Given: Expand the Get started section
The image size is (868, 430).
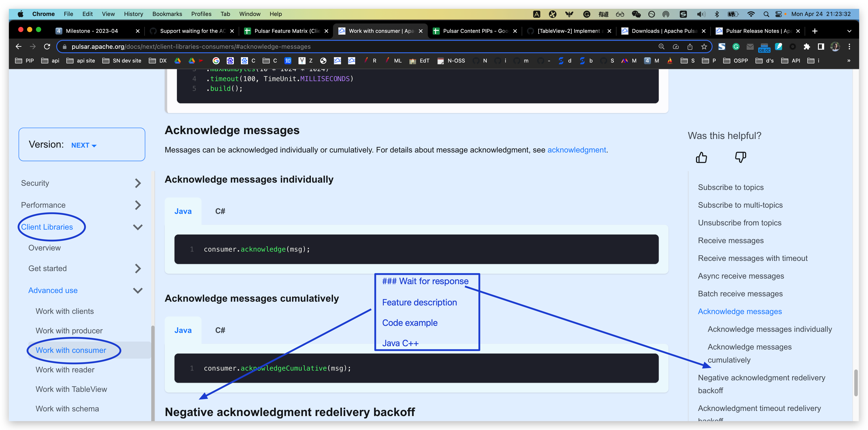Looking at the screenshot, I should [138, 268].
